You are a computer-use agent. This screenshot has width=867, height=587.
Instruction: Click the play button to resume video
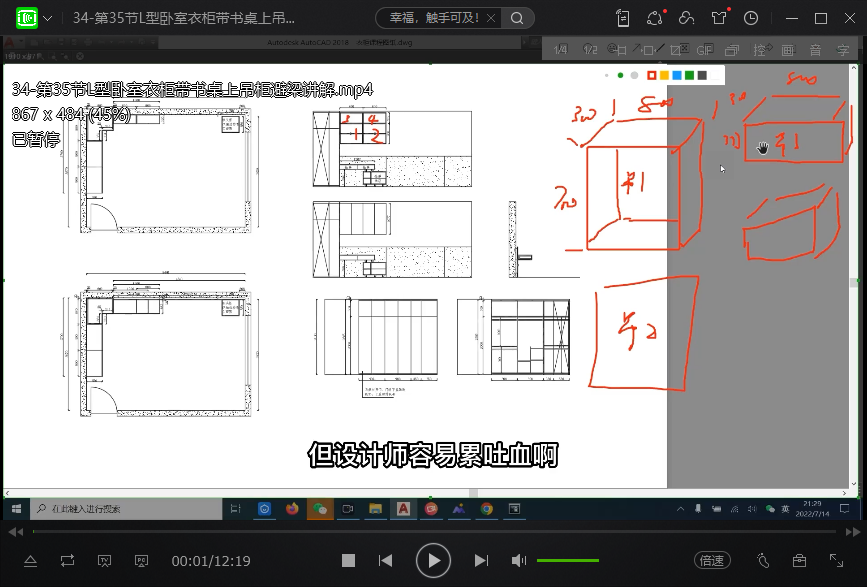click(433, 561)
